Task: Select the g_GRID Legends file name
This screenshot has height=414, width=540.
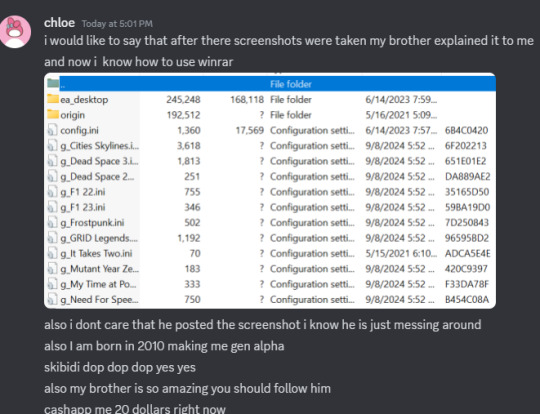Action: coord(99,238)
